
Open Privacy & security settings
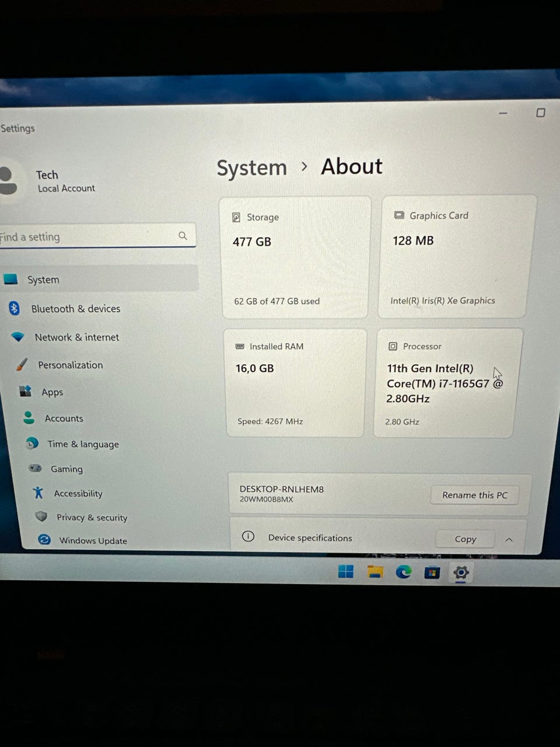tap(92, 518)
